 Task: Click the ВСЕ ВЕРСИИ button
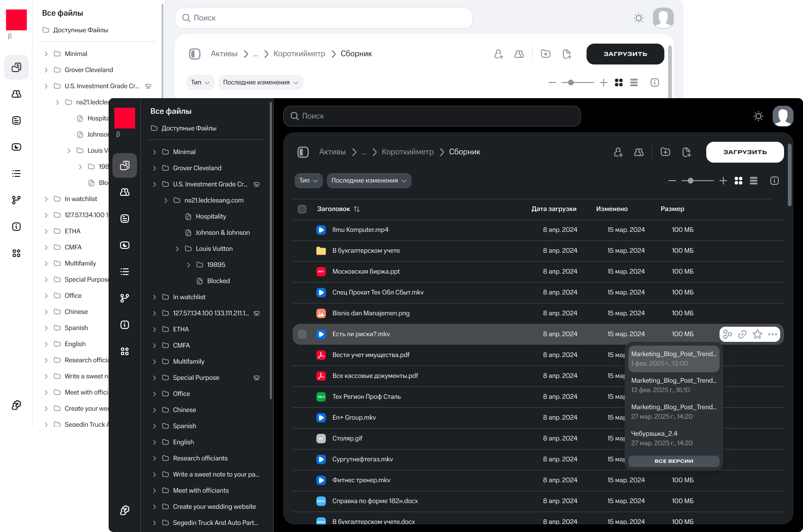pos(674,461)
